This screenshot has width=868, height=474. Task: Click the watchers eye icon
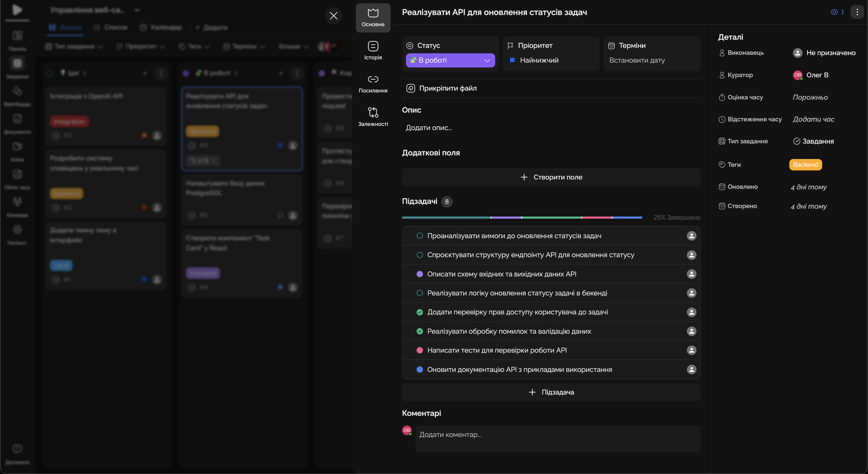point(834,12)
